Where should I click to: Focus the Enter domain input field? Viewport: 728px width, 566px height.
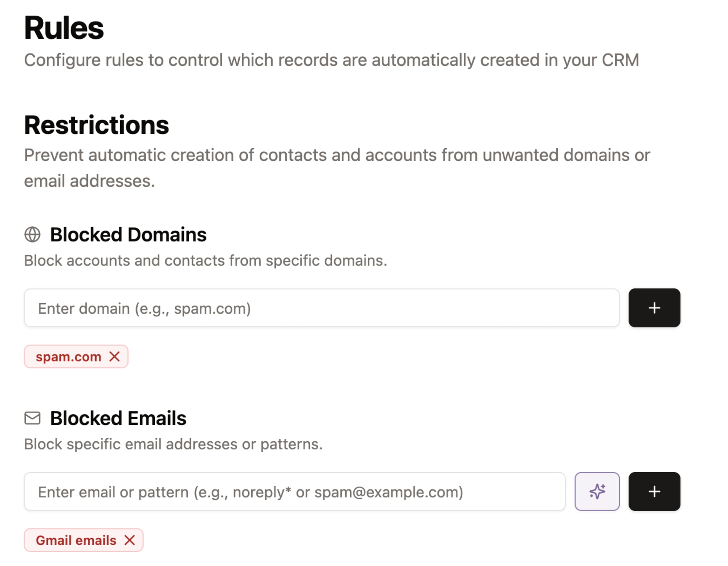(x=321, y=308)
